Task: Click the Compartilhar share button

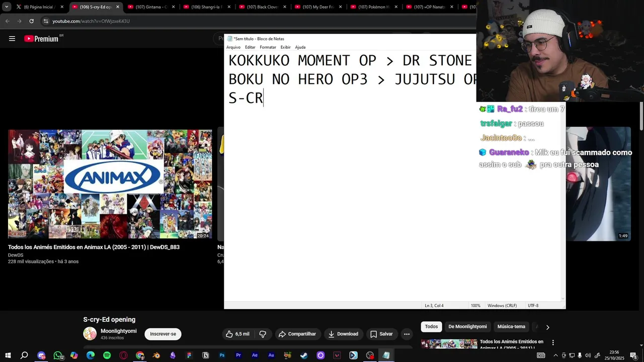Action: [297, 334]
